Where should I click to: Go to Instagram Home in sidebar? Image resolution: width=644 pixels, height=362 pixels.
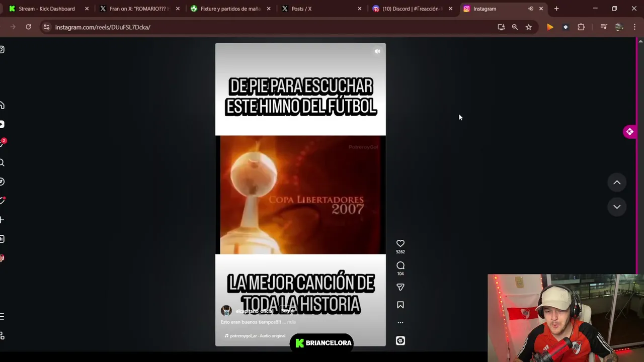pos(2,105)
